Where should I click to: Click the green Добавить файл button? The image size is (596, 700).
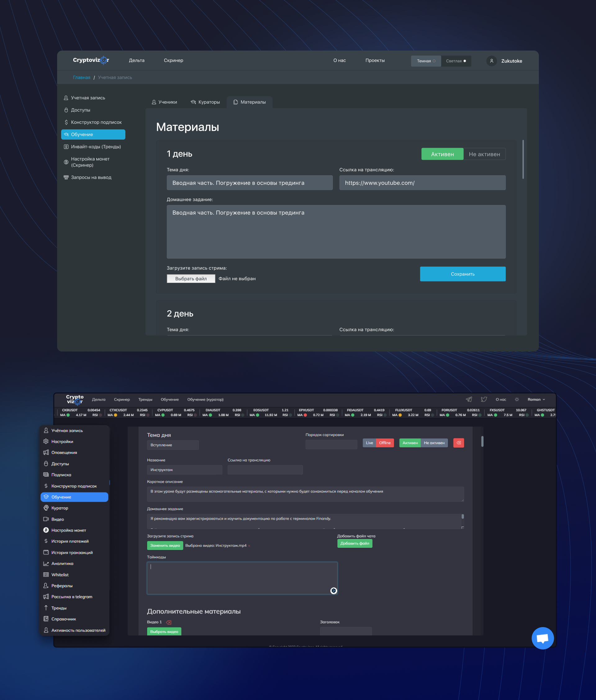pos(354,543)
